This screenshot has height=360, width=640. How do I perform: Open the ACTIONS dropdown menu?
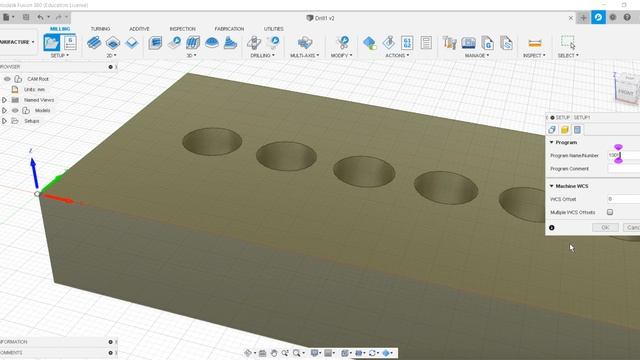[397, 55]
